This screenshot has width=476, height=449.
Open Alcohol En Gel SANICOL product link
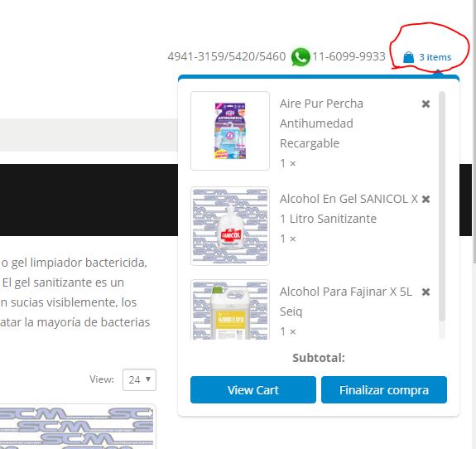point(349,209)
